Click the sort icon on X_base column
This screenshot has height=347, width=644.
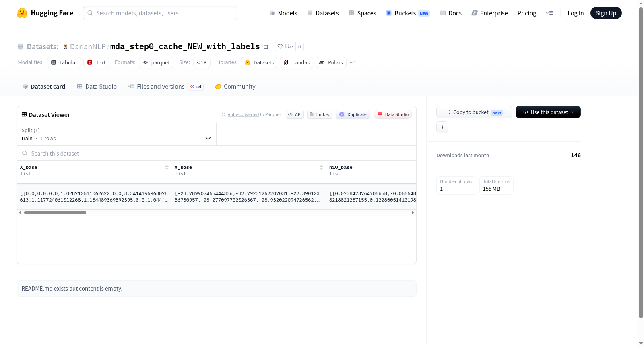(x=167, y=167)
